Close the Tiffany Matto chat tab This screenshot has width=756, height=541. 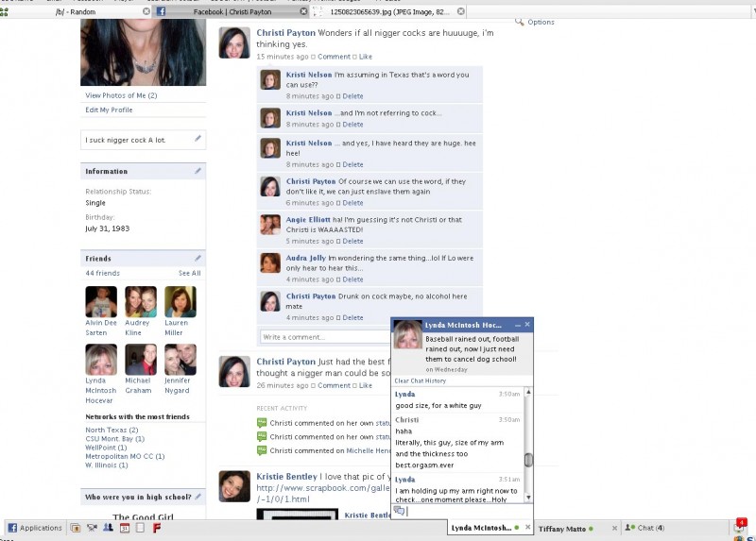[614, 529]
